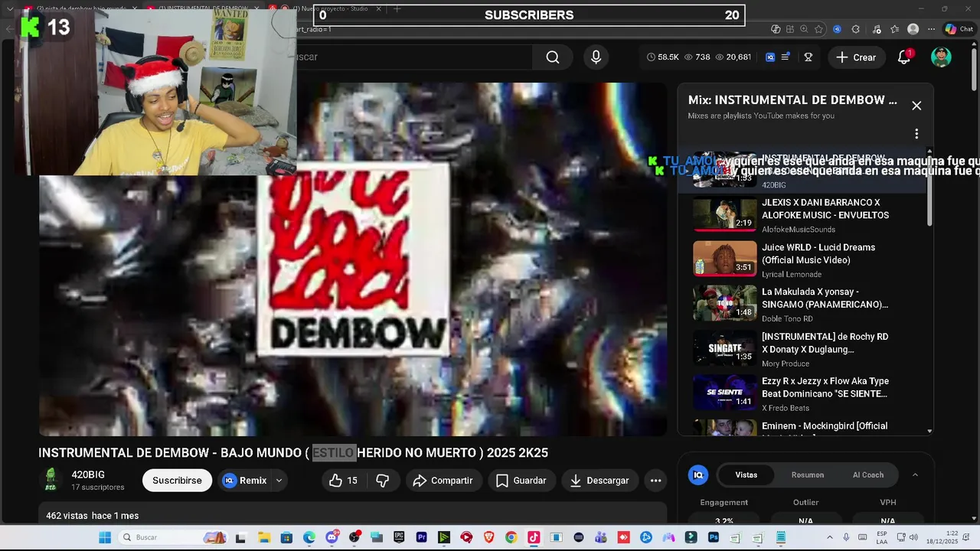
Task: Click the Remix button
Action: point(245,481)
